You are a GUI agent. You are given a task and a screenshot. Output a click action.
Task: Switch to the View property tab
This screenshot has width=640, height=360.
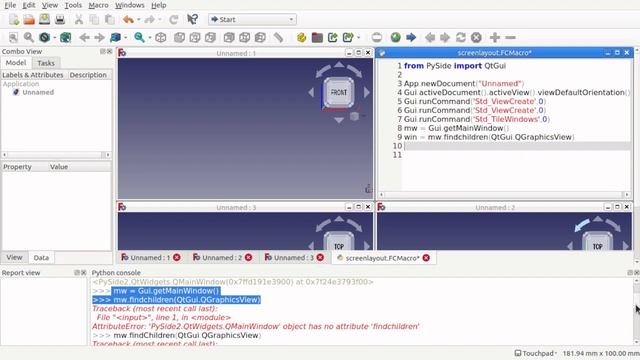coord(14,257)
